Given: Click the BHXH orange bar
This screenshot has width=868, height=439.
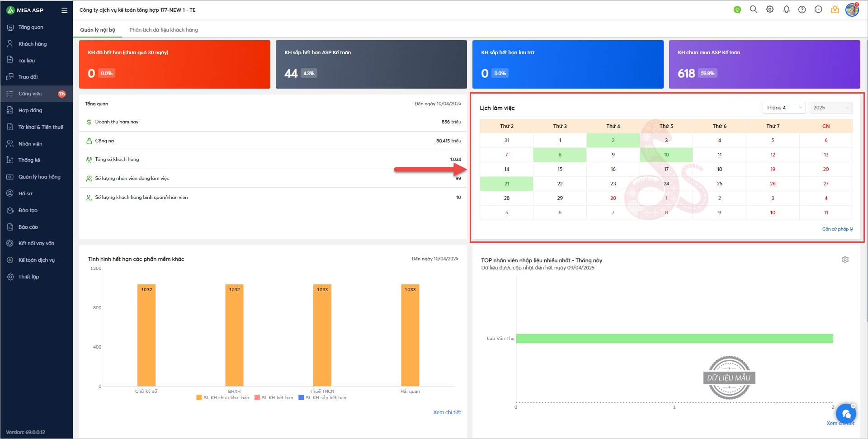Looking at the screenshot, I should click(x=234, y=335).
